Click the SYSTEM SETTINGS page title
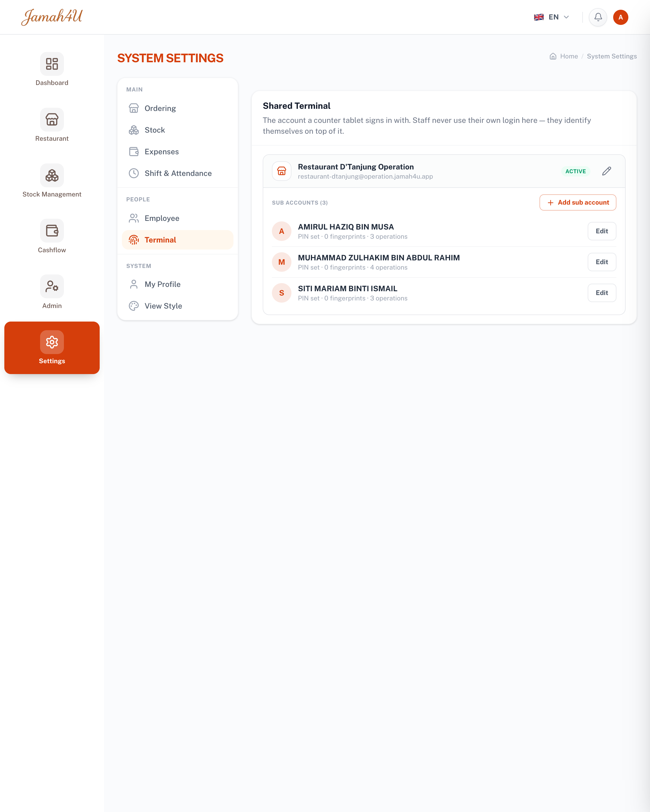Image resolution: width=650 pixels, height=812 pixels. [x=170, y=58]
